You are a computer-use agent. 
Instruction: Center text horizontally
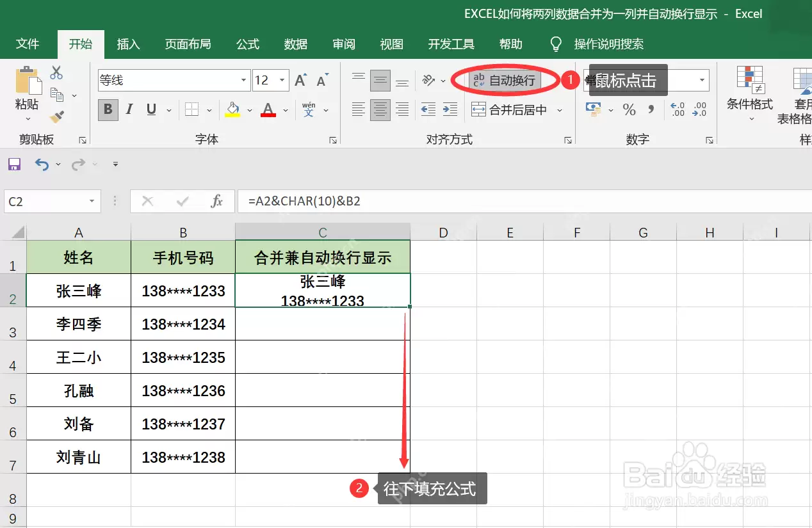(380, 109)
